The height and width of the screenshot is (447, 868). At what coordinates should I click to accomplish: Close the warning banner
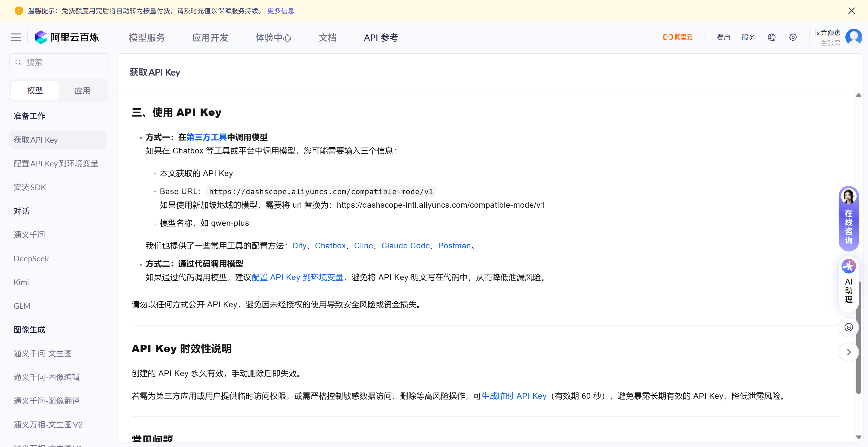[x=851, y=11]
